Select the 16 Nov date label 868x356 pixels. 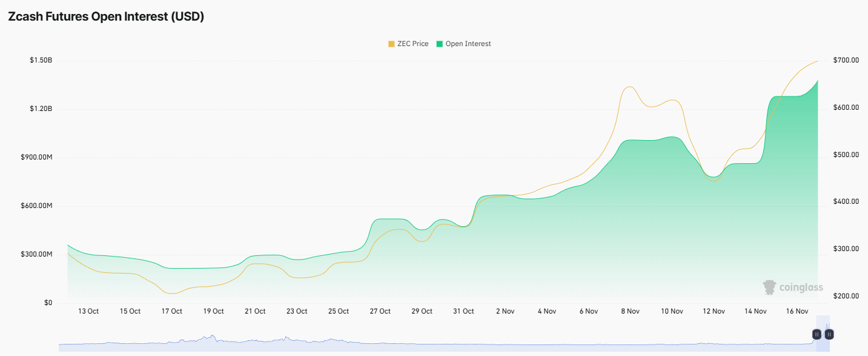coord(797,311)
